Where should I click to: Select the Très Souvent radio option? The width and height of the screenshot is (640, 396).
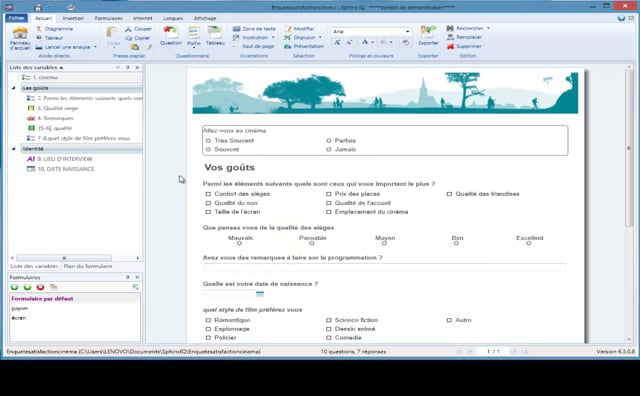[208, 141]
